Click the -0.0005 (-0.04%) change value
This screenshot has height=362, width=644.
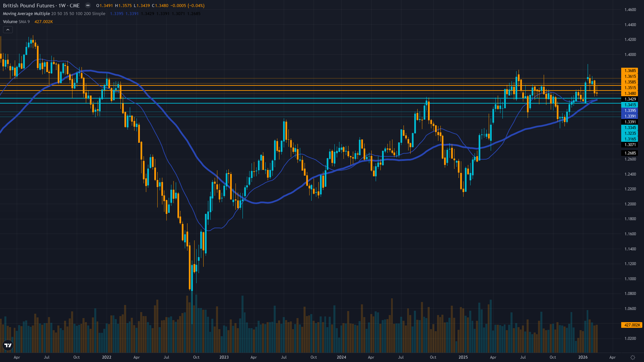[187, 6]
